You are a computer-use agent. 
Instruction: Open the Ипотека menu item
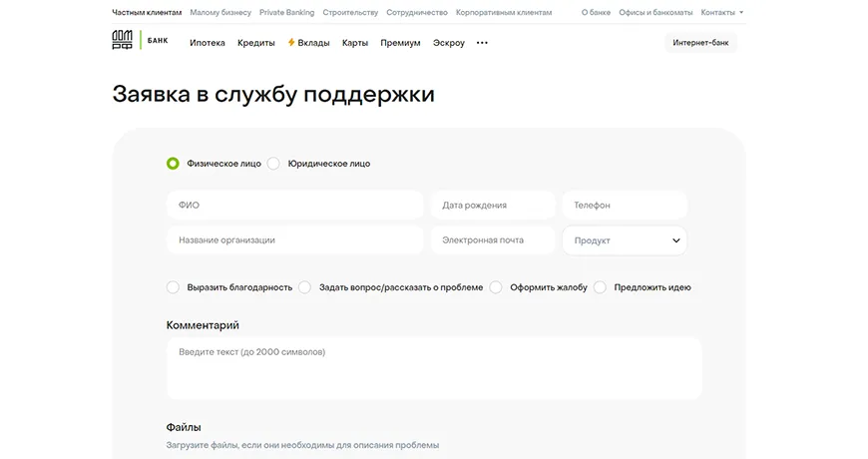[x=207, y=43]
